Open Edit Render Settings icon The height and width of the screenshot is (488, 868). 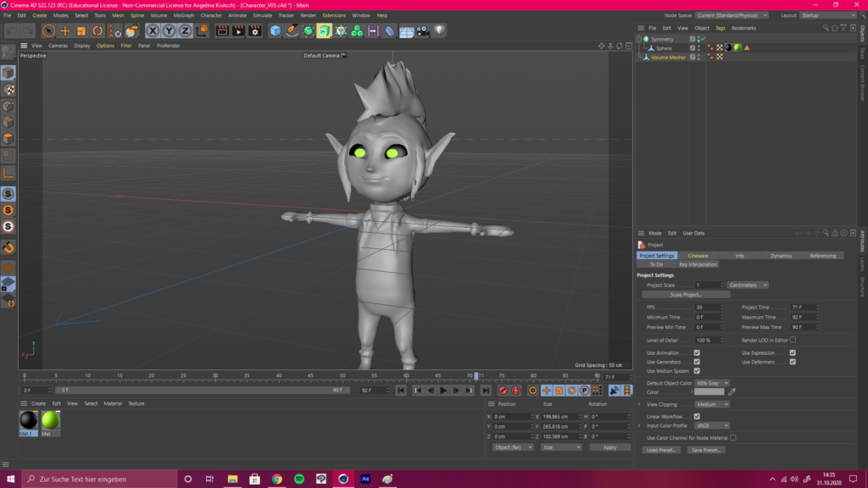click(x=254, y=30)
